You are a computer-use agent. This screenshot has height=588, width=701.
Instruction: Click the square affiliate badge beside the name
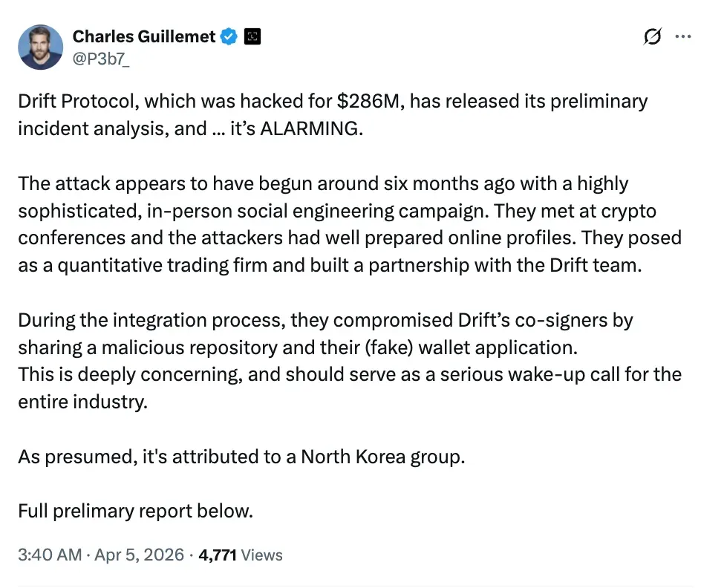(x=252, y=36)
